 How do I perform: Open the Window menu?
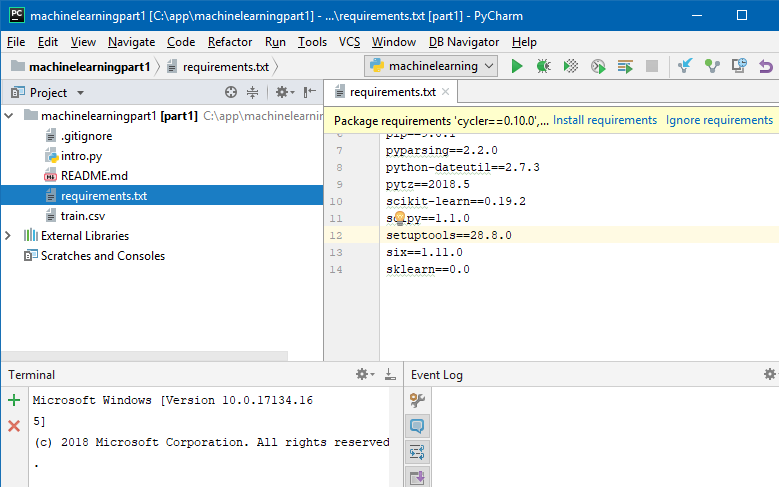pyautogui.click(x=393, y=42)
